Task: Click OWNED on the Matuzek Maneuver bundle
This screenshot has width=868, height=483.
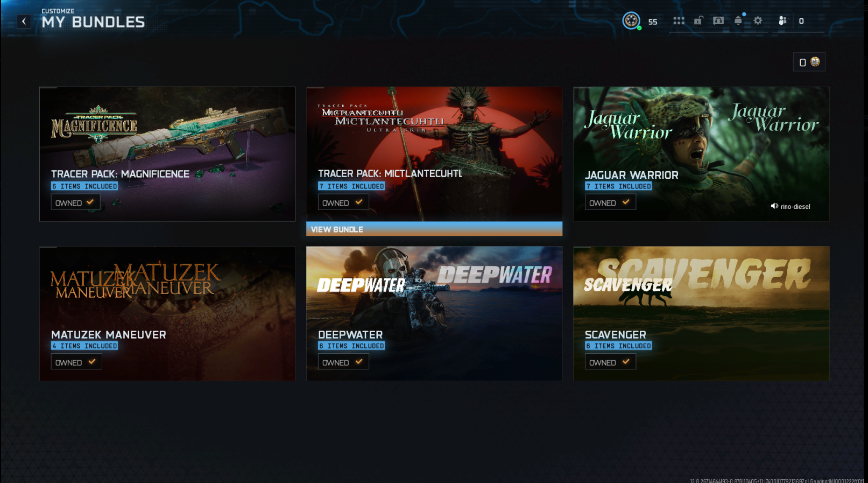Action: click(76, 362)
